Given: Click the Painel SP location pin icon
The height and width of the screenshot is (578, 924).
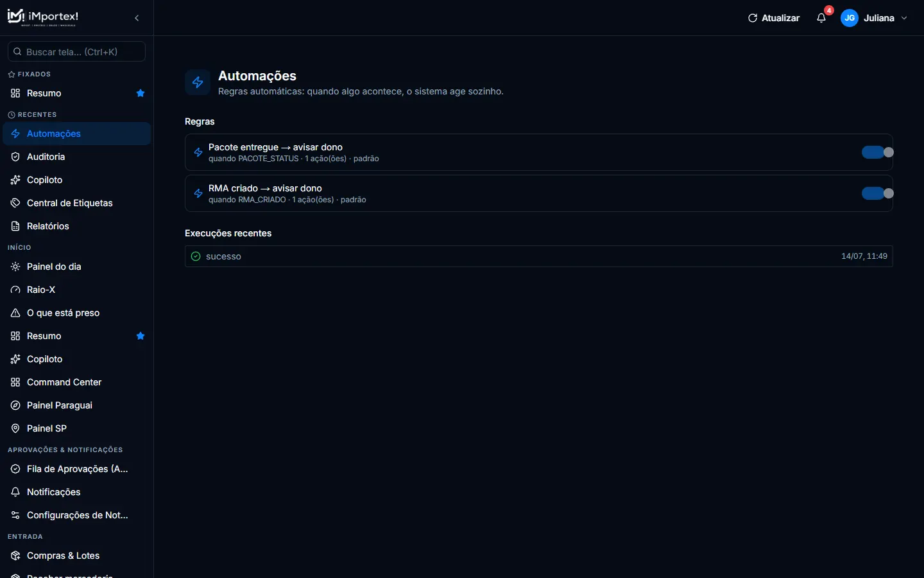Looking at the screenshot, I should click(15, 428).
